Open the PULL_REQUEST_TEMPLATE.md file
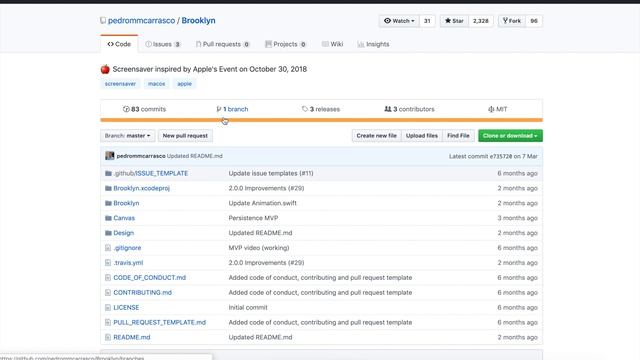 (x=160, y=322)
